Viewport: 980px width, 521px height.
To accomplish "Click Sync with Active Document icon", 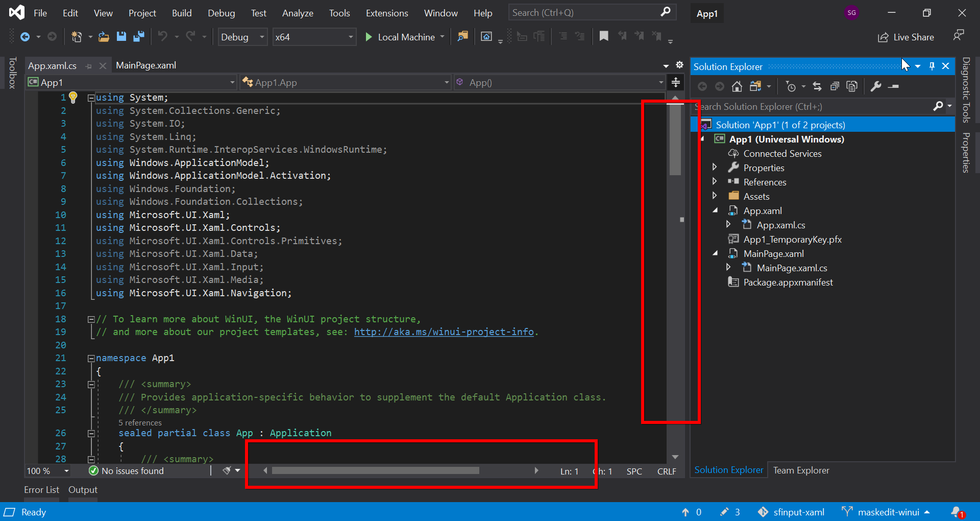I will [817, 86].
